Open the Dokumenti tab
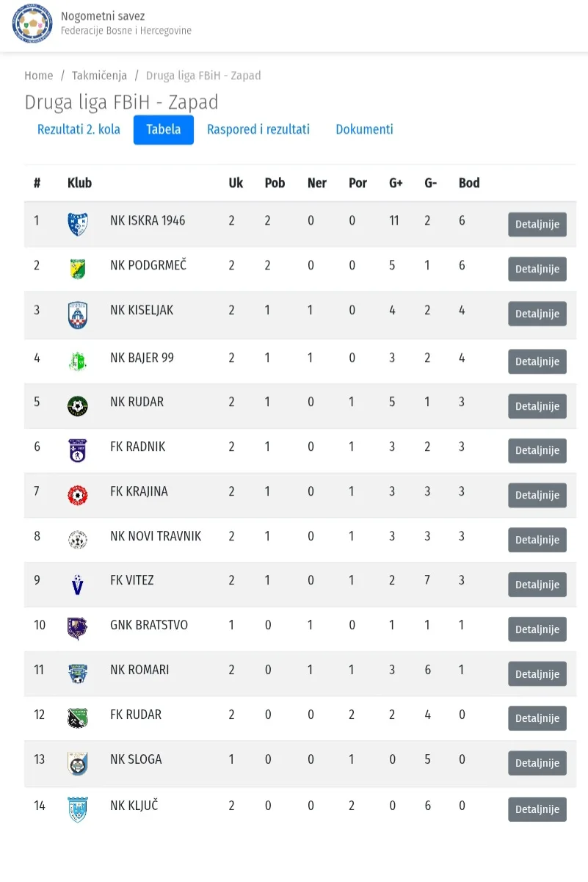588x882 pixels. 364,129
